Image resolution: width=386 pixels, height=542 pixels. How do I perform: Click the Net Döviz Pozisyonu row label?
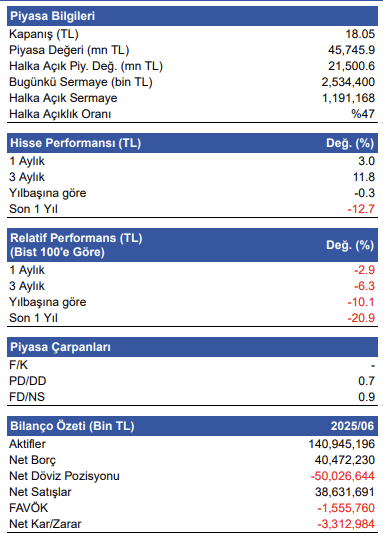pyautogui.click(x=64, y=476)
